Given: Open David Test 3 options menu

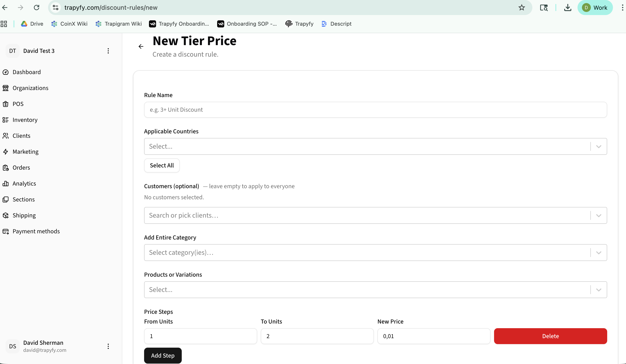Looking at the screenshot, I should [108, 51].
